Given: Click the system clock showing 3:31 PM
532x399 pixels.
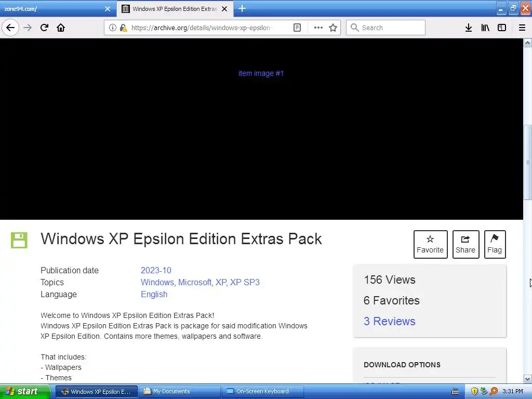Looking at the screenshot, I should click(513, 392).
